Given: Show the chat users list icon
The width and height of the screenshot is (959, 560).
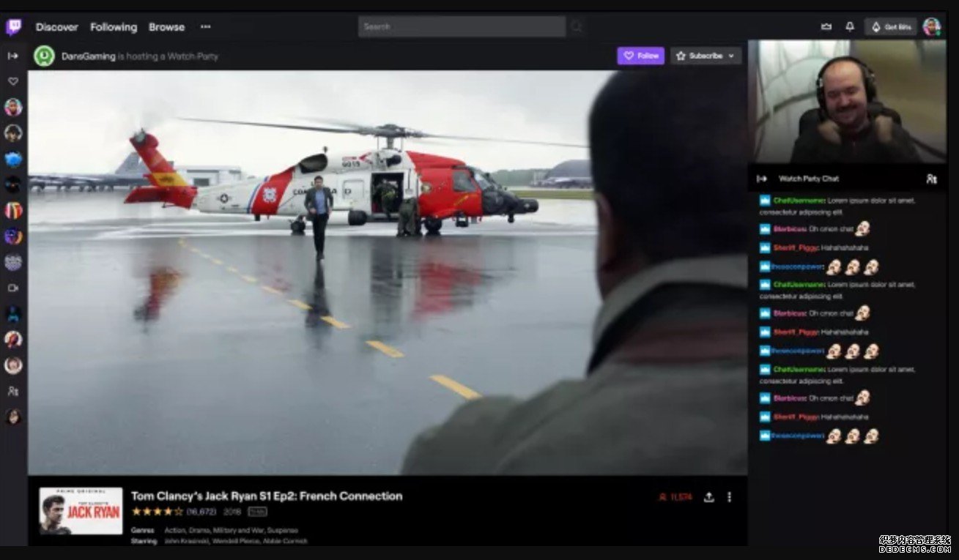Looking at the screenshot, I should point(931,179).
